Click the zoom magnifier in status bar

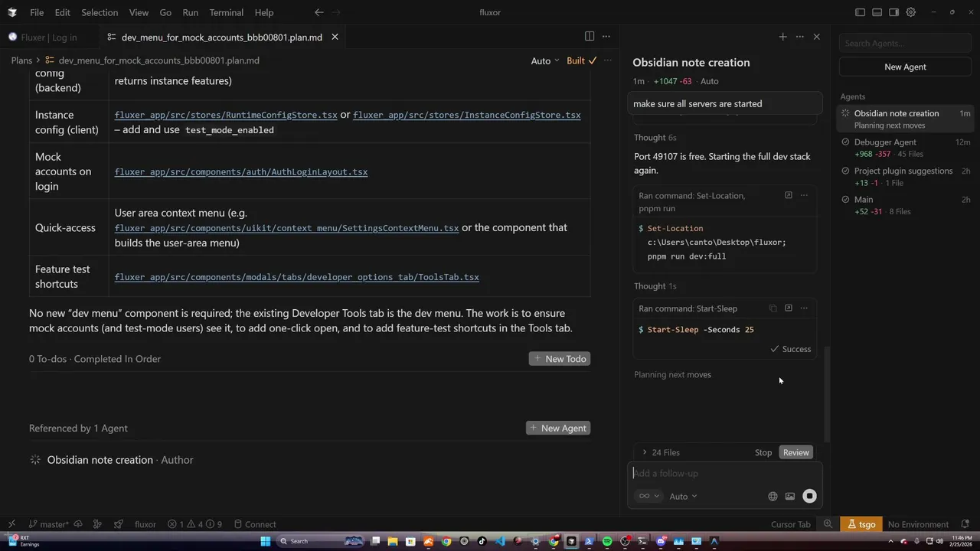pos(828,524)
